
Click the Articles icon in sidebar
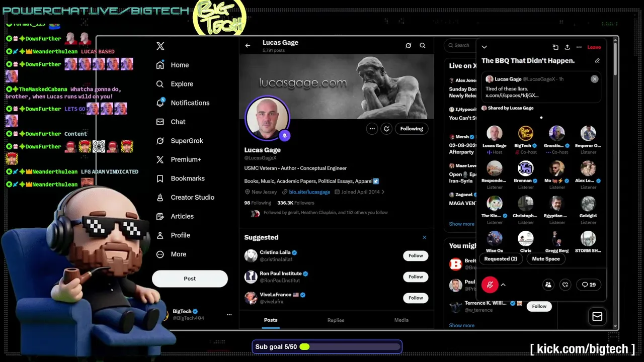pyautogui.click(x=160, y=216)
